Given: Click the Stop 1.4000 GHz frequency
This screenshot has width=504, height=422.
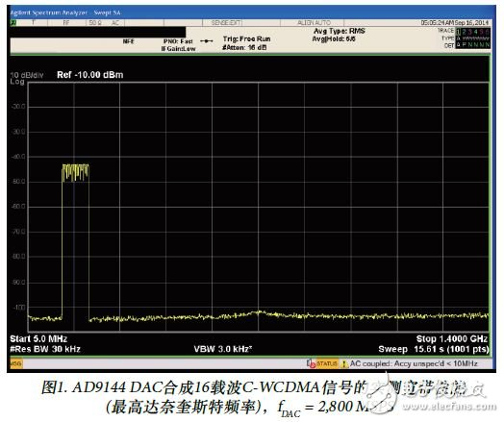Looking at the screenshot, I should pyautogui.click(x=452, y=338).
